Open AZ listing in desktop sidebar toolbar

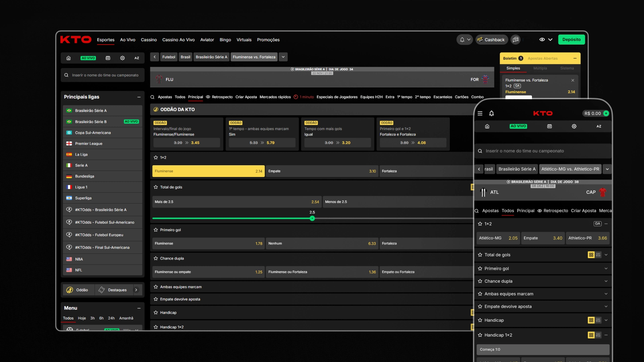pos(137,58)
